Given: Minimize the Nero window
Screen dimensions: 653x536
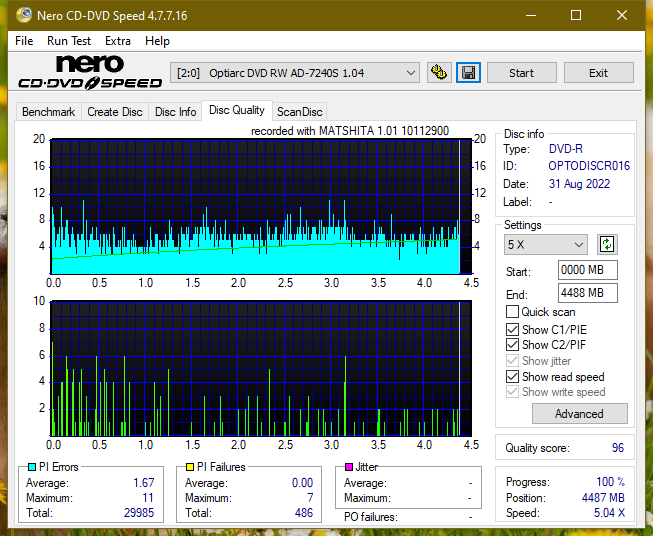Looking at the screenshot, I should pyautogui.click(x=531, y=15).
